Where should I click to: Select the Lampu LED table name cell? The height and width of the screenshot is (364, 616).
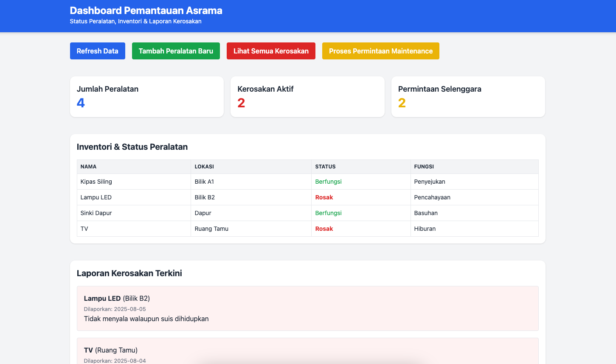(x=134, y=197)
